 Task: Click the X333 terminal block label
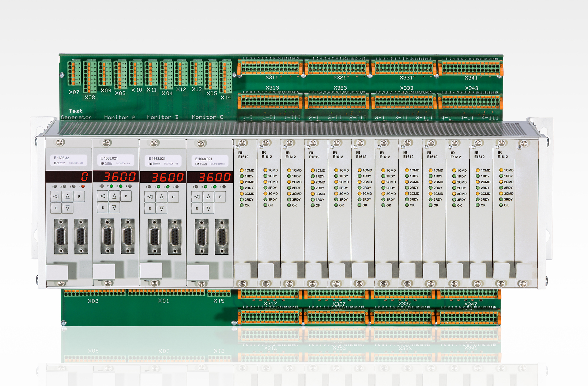[406, 88]
